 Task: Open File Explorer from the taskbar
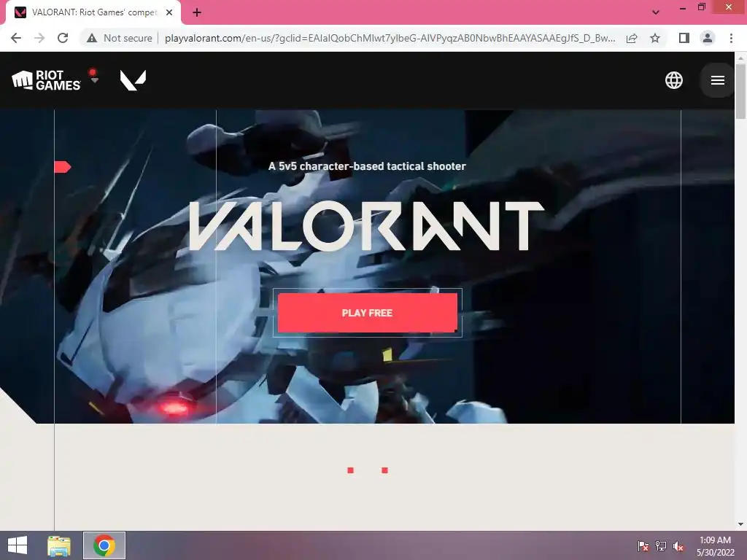click(59, 545)
